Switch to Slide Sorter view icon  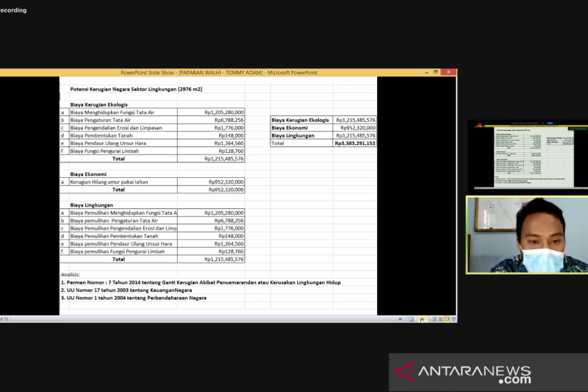click(x=440, y=319)
